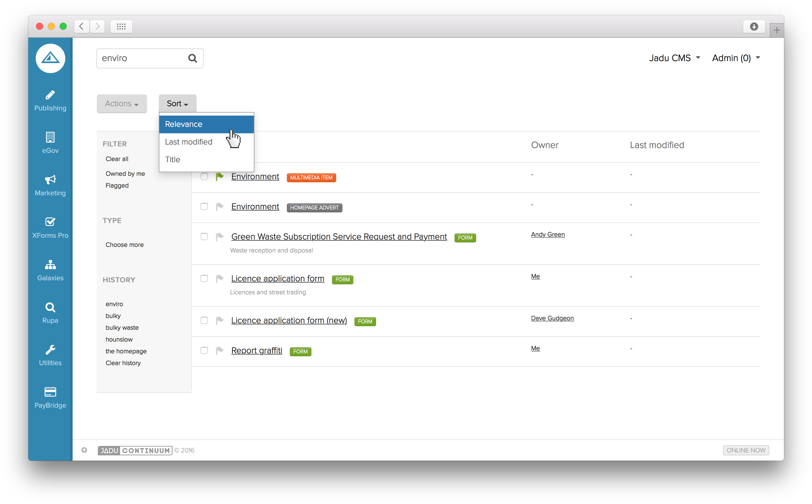Open the Andy Green owner link

548,234
